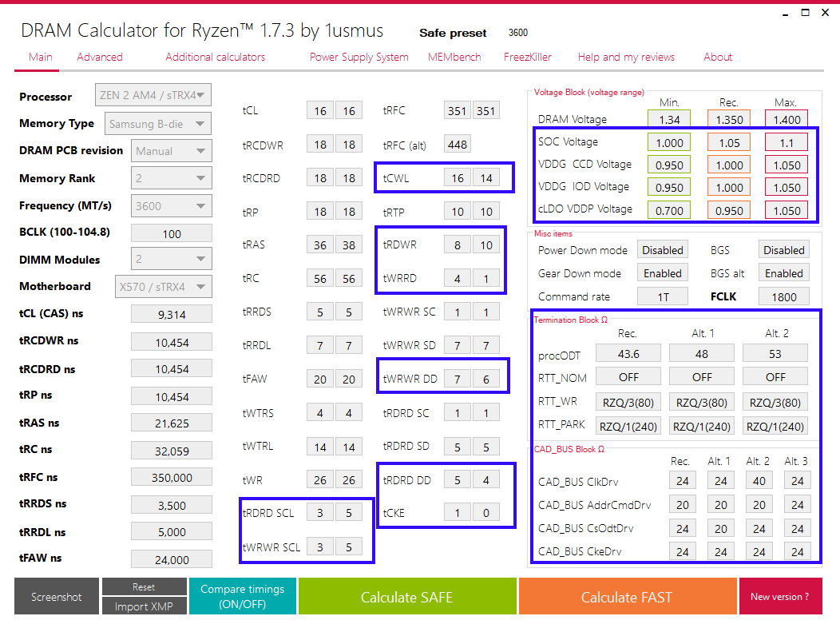Click the Calculate SAFE button
The height and width of the screenshot is (632, 840).
tap(407, 597)
